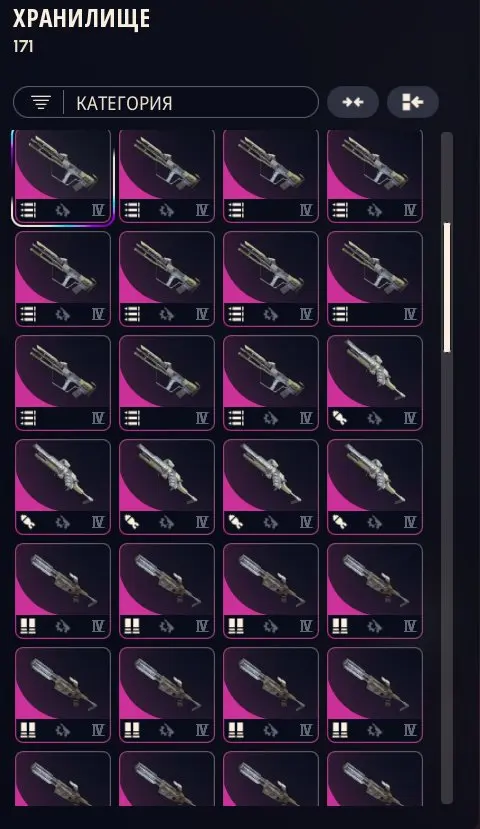Click the blocks-with-left-arrow sorting button

[413, 102]
